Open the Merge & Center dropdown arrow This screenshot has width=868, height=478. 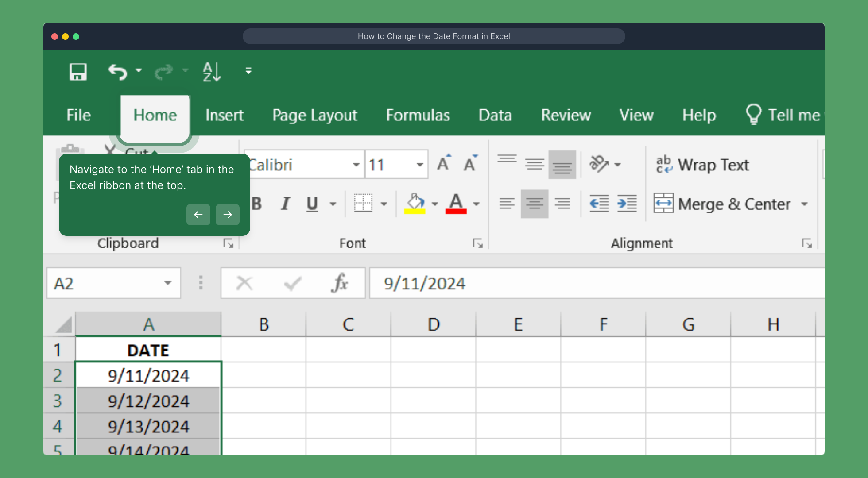[x=804, y=204]
